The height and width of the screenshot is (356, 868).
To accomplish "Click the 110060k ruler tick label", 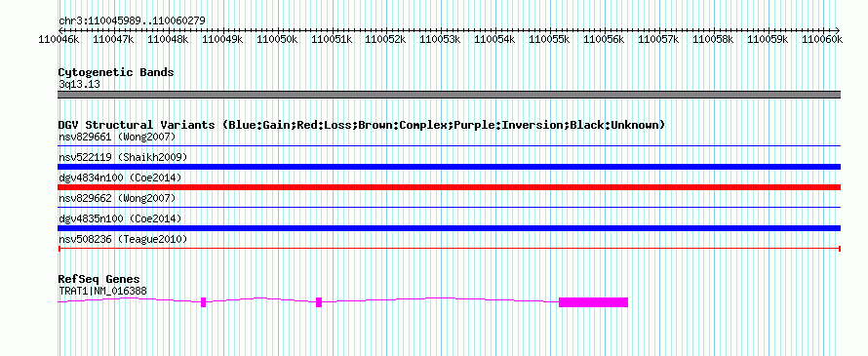I will coord(822,39).
